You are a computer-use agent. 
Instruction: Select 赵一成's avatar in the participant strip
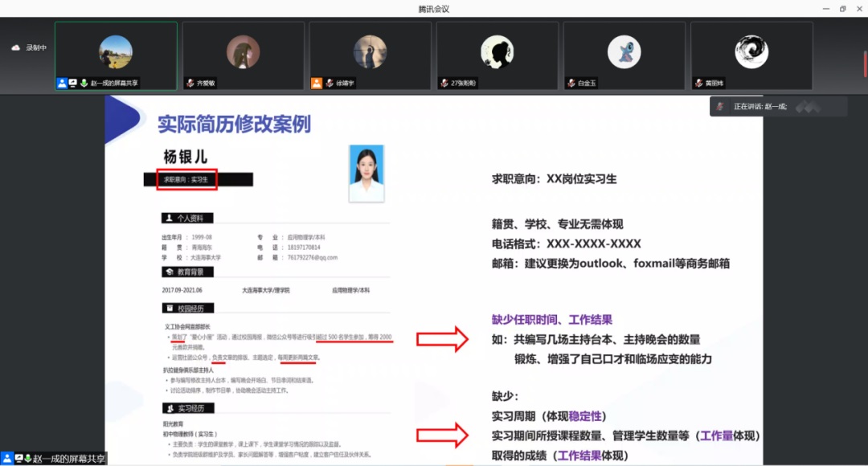pos(116,52)
